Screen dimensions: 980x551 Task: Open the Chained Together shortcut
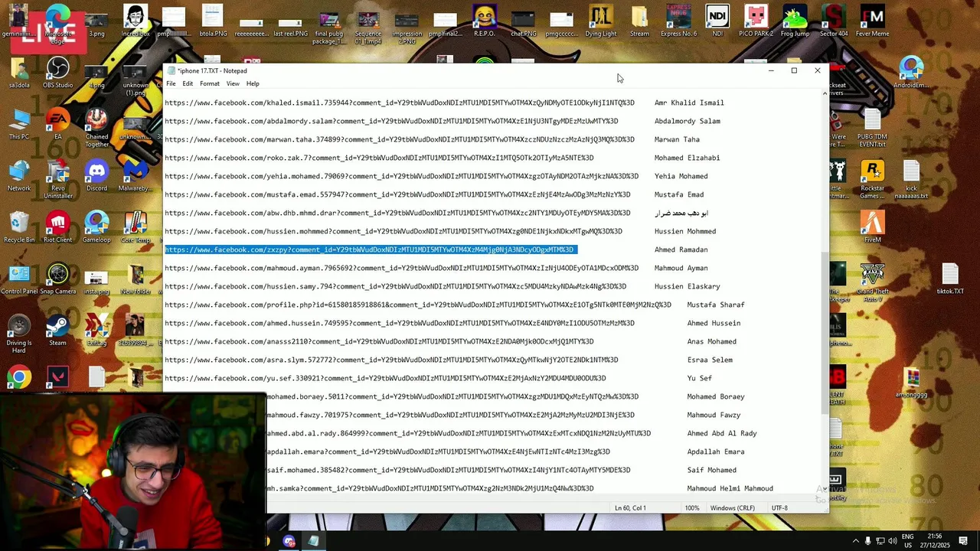tap(96, 127)
